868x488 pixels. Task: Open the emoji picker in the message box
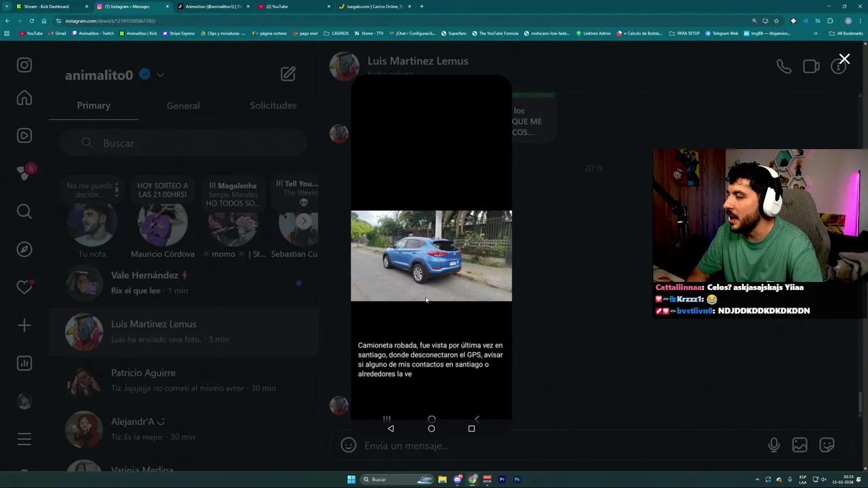[x=349, y=445]
